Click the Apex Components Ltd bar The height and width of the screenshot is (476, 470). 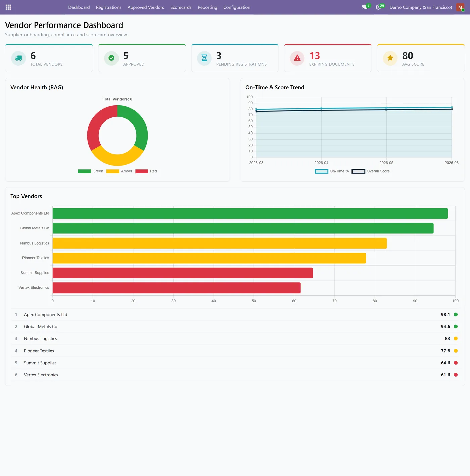[x=250, y=213]
